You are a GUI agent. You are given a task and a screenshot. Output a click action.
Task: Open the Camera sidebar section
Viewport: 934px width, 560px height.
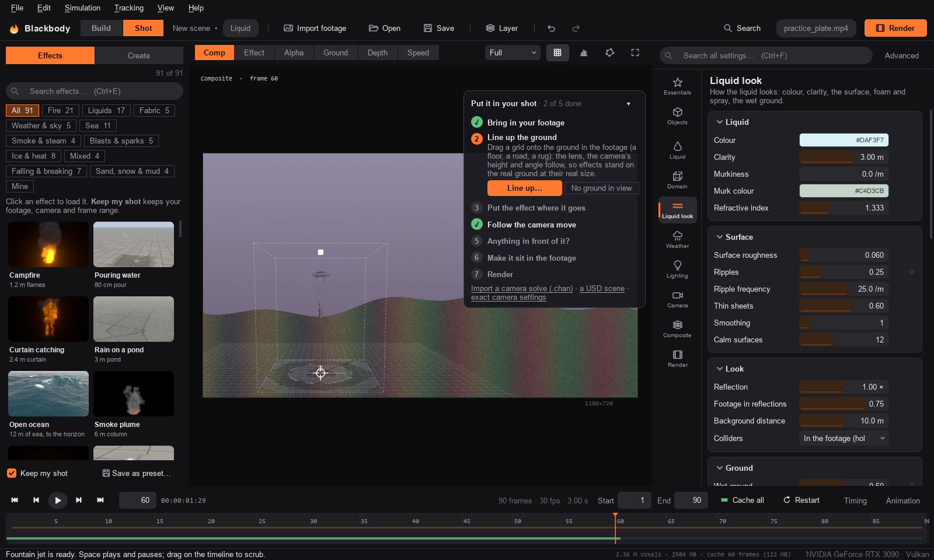tap(677, 299)
